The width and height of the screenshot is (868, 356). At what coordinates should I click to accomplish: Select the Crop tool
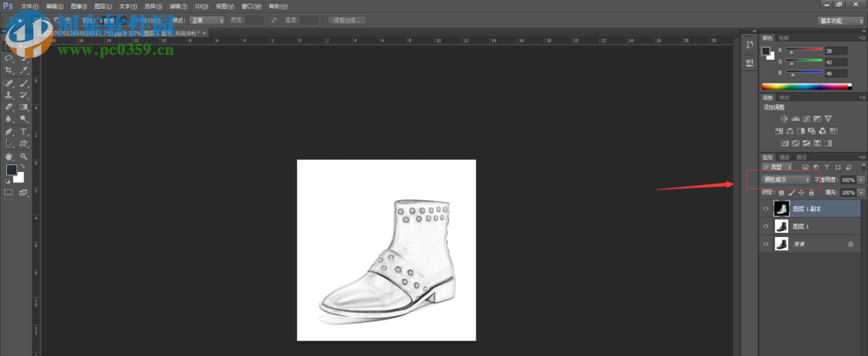9,70
